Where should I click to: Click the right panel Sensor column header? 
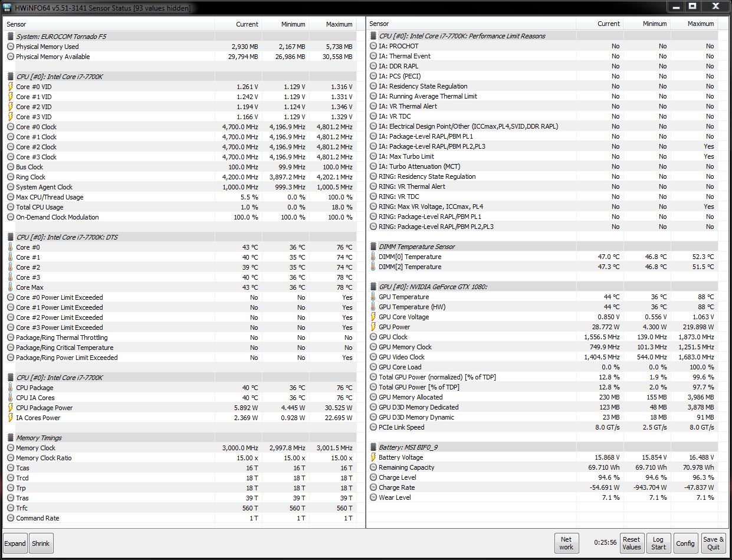471,24
